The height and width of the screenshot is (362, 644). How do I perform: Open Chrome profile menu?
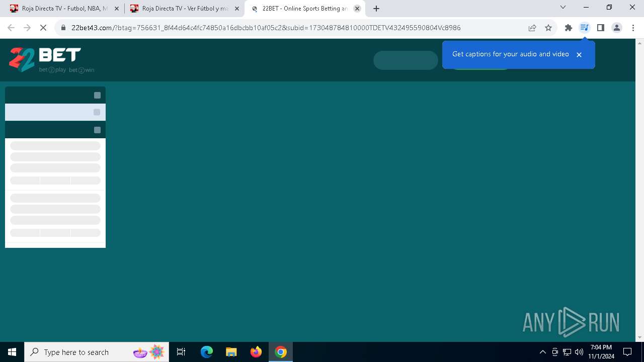click(x=617, y=28)
